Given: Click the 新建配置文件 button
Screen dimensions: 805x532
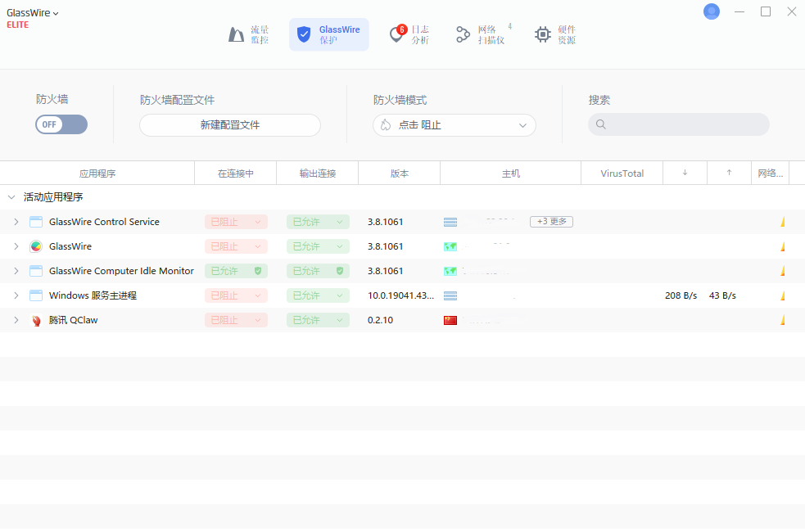Looking at the screenshot, I should 230,125.
